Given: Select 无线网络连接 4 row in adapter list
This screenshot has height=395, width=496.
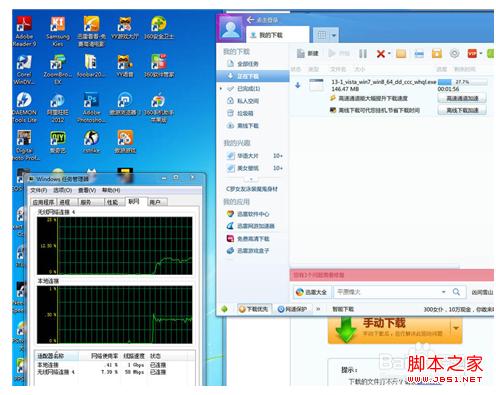Looking at the screenshot, I should point(115,372).
